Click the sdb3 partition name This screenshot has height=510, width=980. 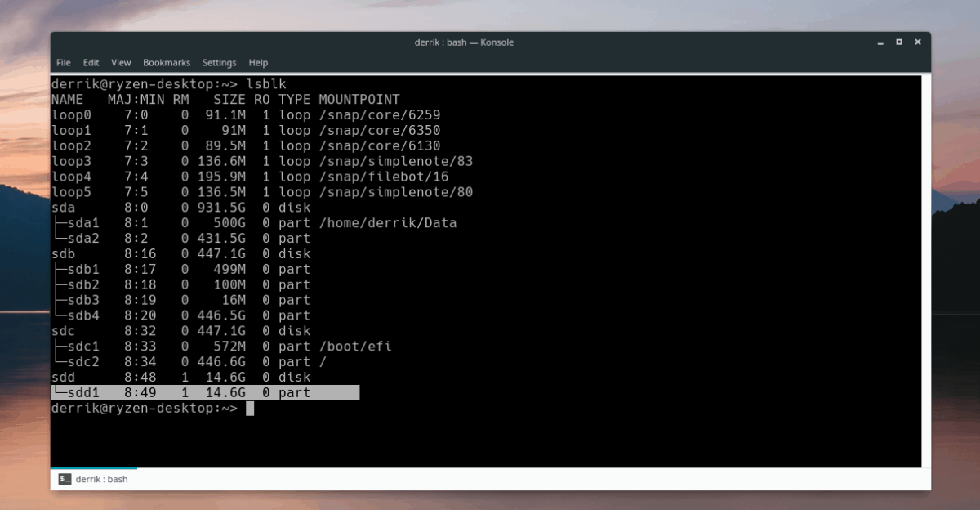coord(83,300)
